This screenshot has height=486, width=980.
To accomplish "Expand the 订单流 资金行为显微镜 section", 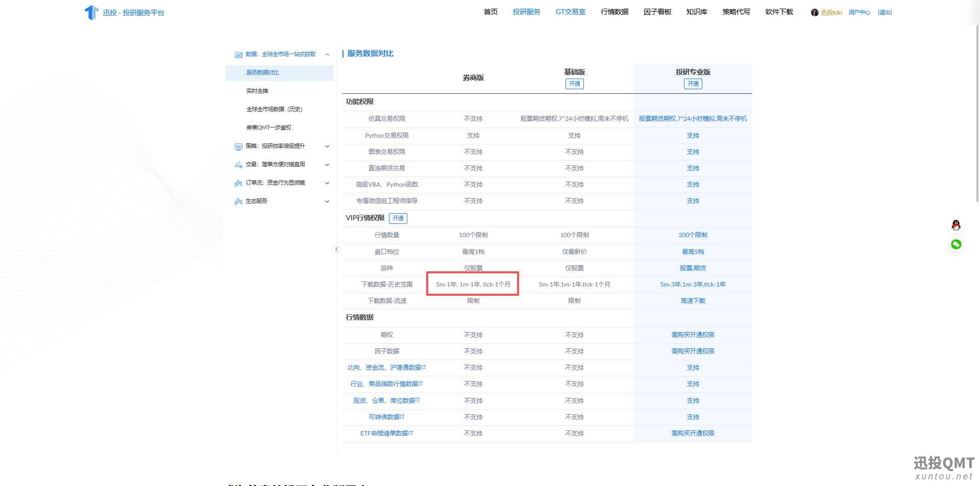I will pyautogui.click(x=327, y=183).
